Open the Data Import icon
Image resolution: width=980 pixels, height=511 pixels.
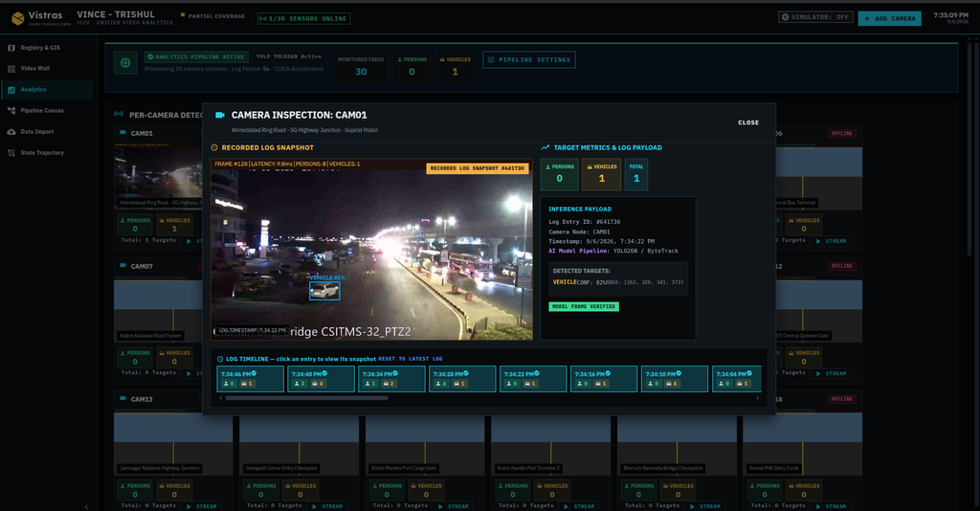tap(11, 132)
